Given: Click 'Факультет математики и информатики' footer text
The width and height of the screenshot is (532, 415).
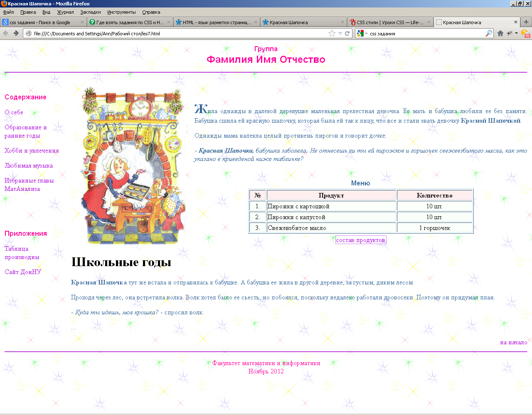Looking at the screenshot, I should (266, 363).
